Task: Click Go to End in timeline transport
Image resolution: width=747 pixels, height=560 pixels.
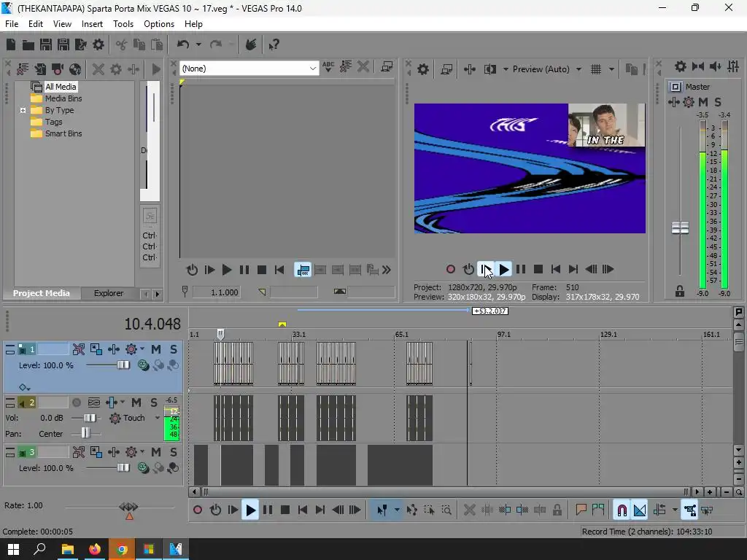Action: point(320,510)
